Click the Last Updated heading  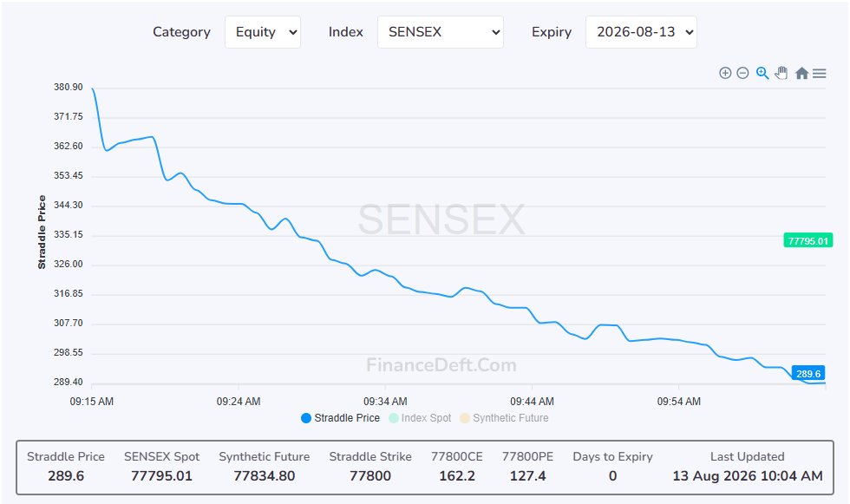[748, 456]
